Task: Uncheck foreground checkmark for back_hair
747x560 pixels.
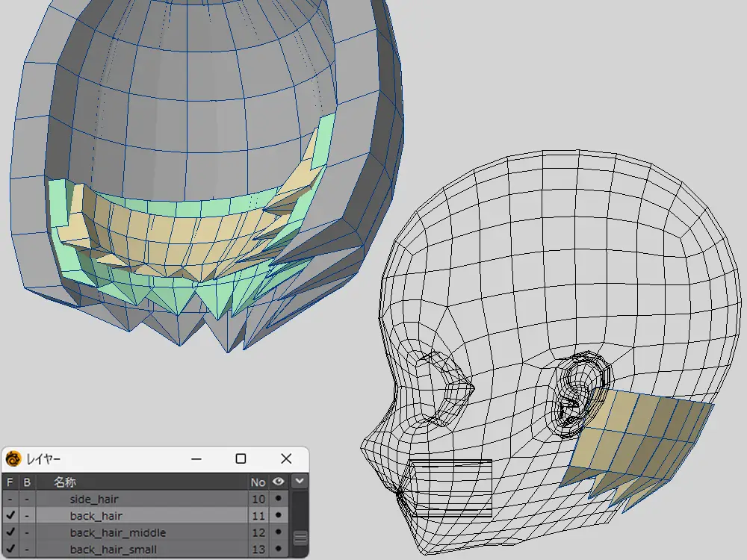Action: point(10,516)
